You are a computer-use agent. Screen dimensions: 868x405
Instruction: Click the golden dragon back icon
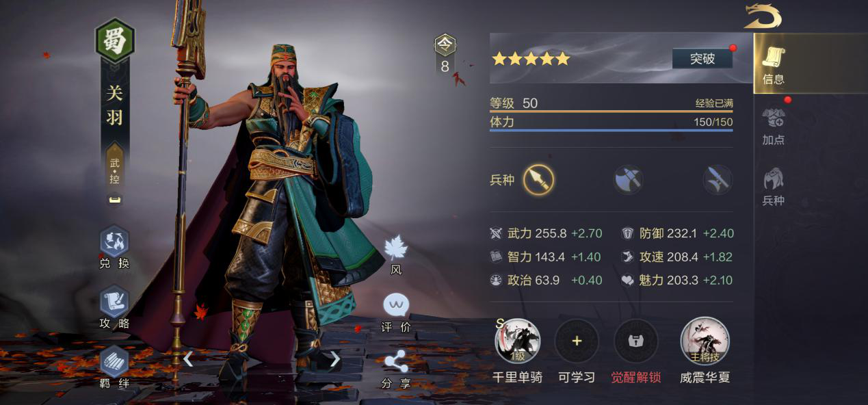point(763,16)
